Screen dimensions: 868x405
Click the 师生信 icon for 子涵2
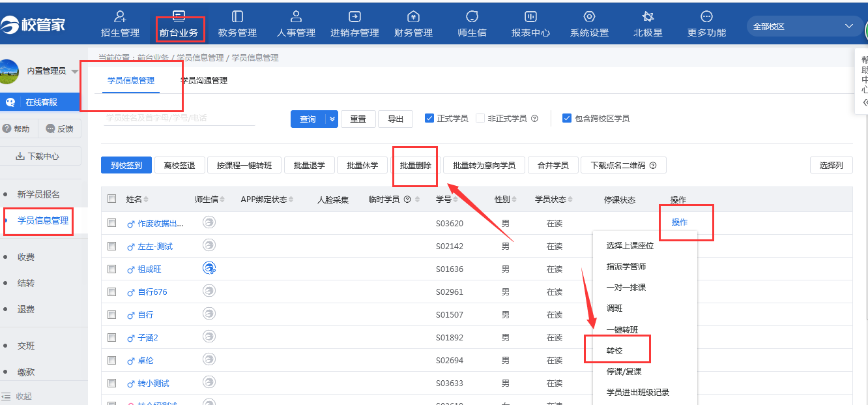[209, 337]
